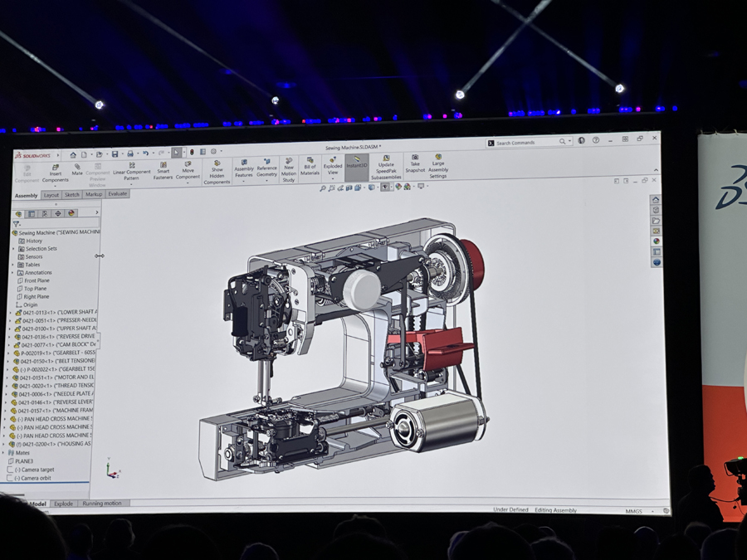The image size is (747, 560).
Task: Expand the Annotations tree node
Action: pos(12,272)
